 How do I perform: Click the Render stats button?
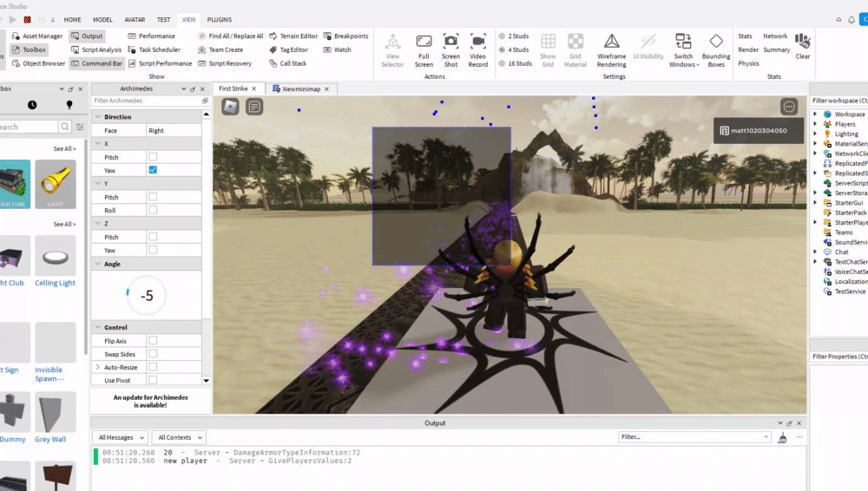(x=748, y=49)
